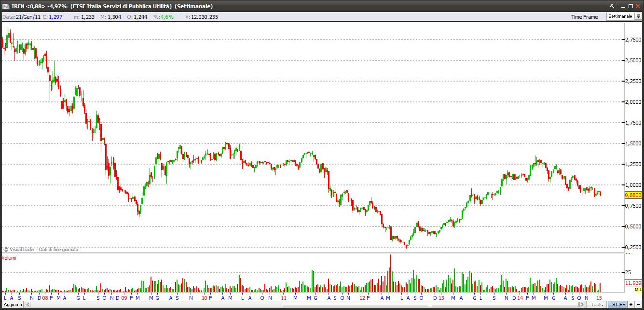Select the year 11 marker on time axis
Screen dimensions: 644x310
point(283,298)
